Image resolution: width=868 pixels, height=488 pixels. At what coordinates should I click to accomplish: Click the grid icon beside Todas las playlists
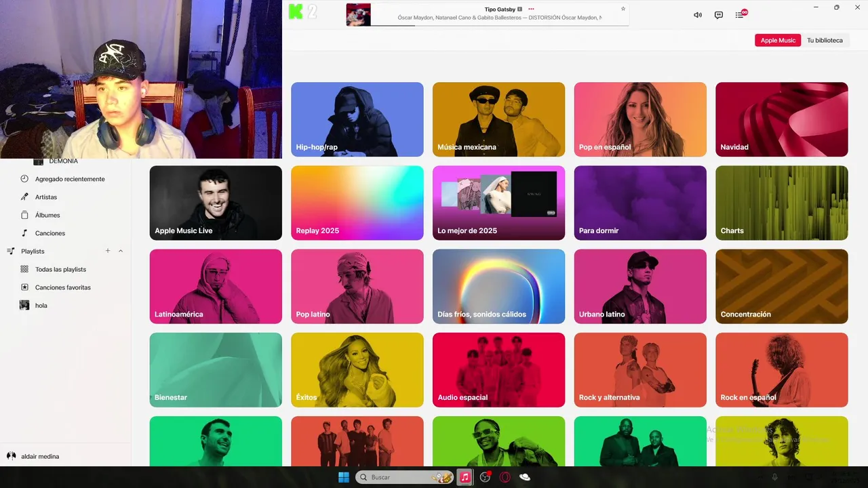coord(24,269)
